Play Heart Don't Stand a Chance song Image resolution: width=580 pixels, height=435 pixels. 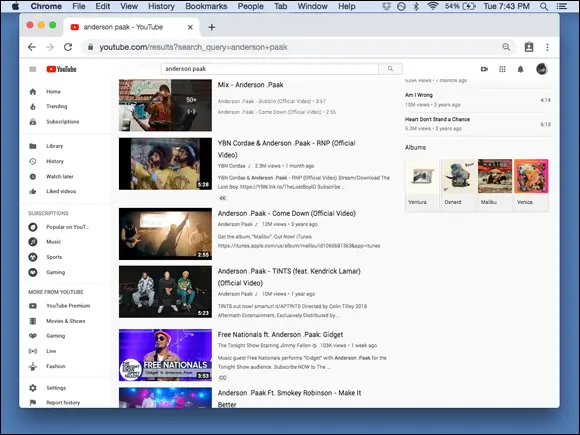pos(478,124)
